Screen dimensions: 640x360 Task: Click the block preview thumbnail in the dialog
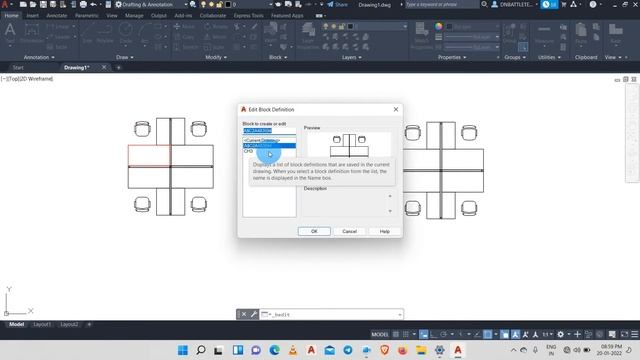tap(349, 145)
